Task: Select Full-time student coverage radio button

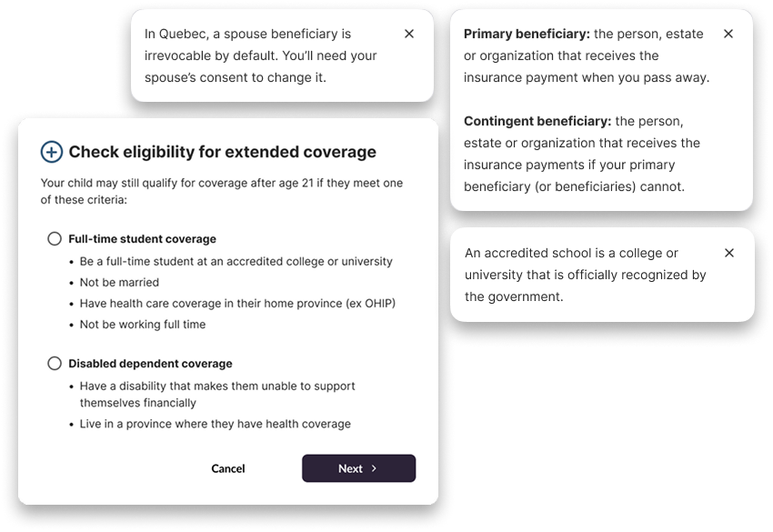Action: pyautogui.click(x=55, y=239)
